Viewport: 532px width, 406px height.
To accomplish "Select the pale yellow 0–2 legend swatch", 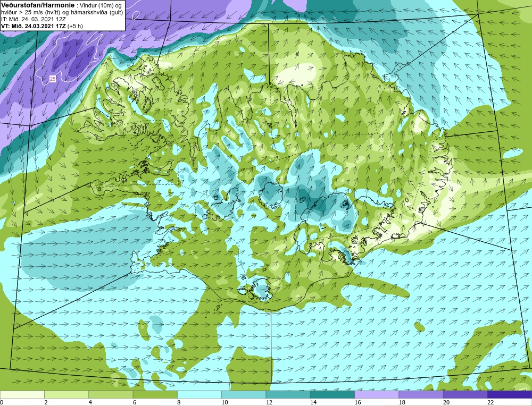I will coord(22,394).
